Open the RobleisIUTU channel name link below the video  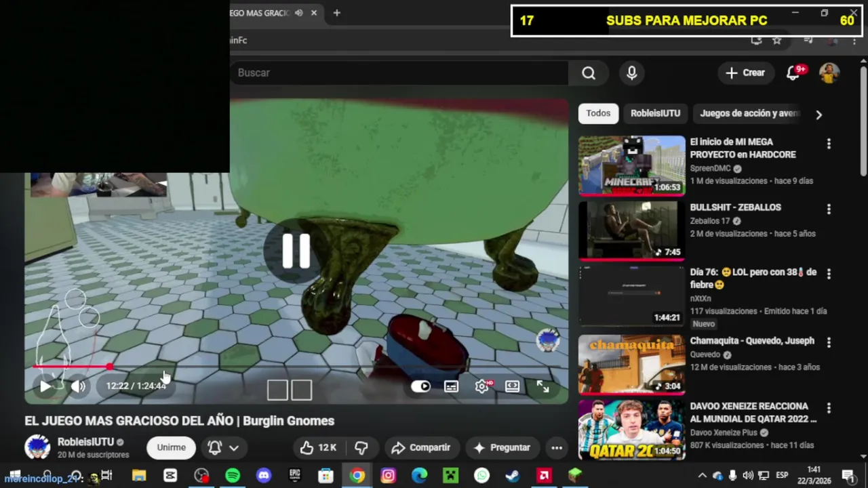tap(85, 442)
